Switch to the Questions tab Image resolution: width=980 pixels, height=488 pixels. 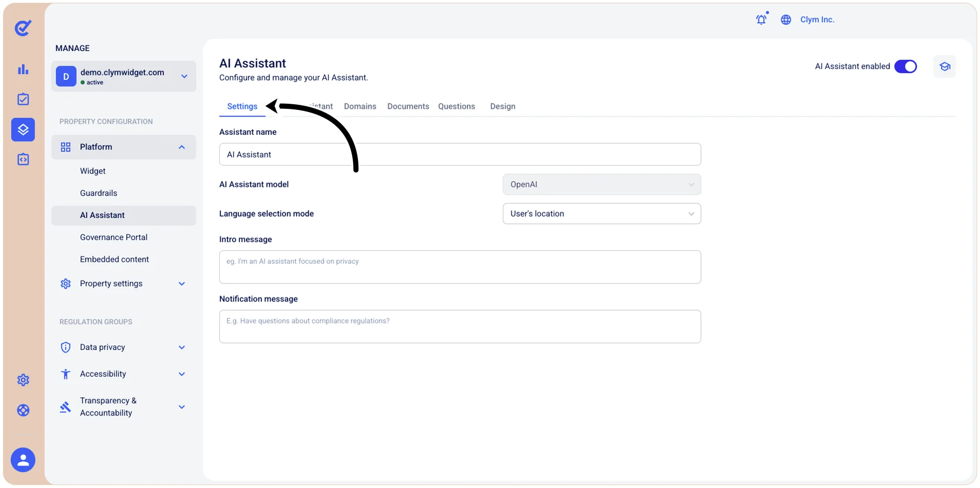click(x=457, y=106)
